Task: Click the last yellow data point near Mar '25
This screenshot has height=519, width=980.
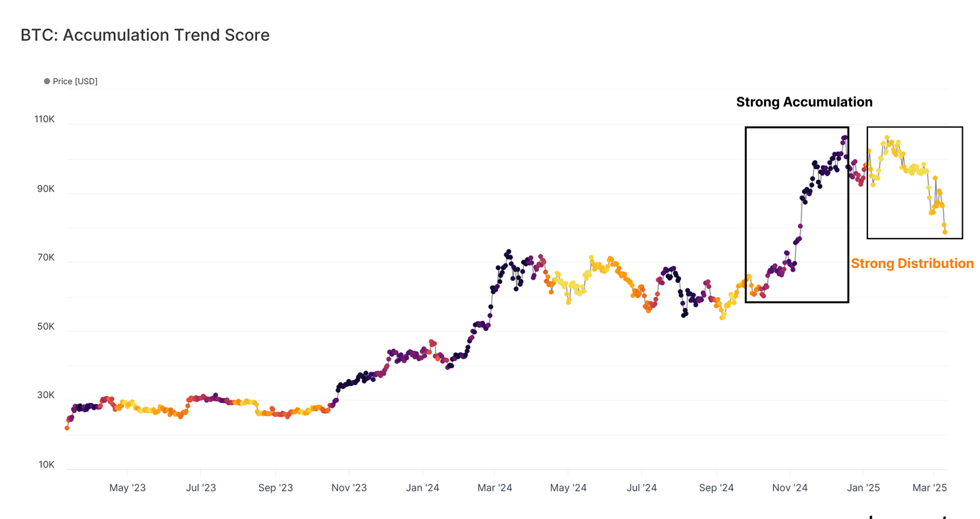Action: click(945, 232)
